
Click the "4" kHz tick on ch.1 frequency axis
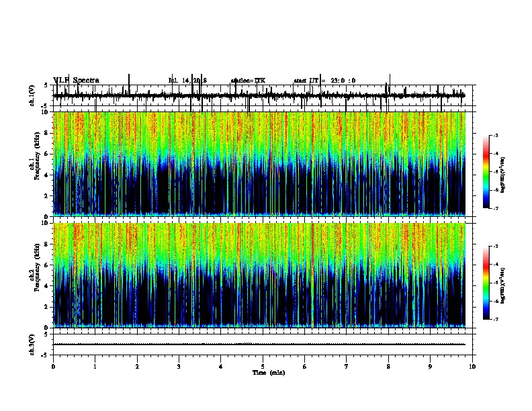pyautogui.click(x=47, y=175)
